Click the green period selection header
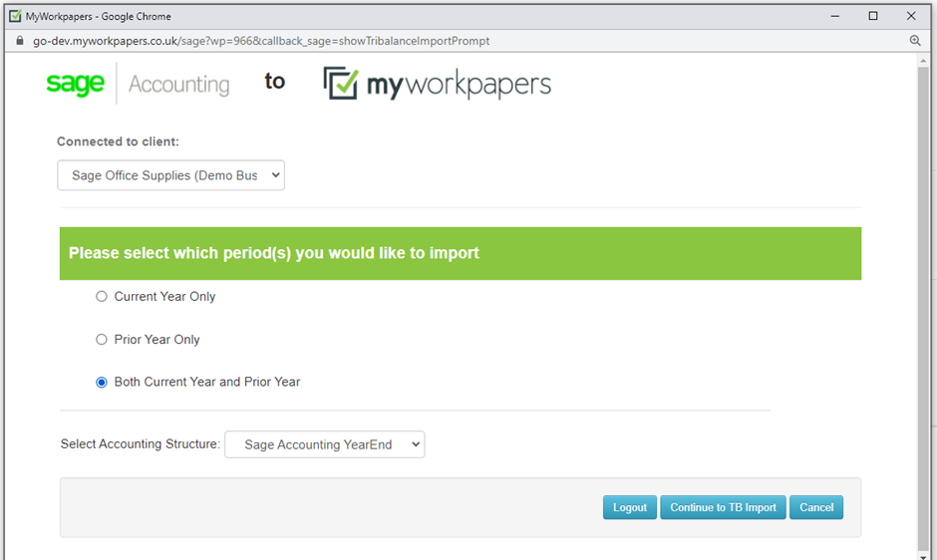The image size is (937, 560). pos(461,253)
